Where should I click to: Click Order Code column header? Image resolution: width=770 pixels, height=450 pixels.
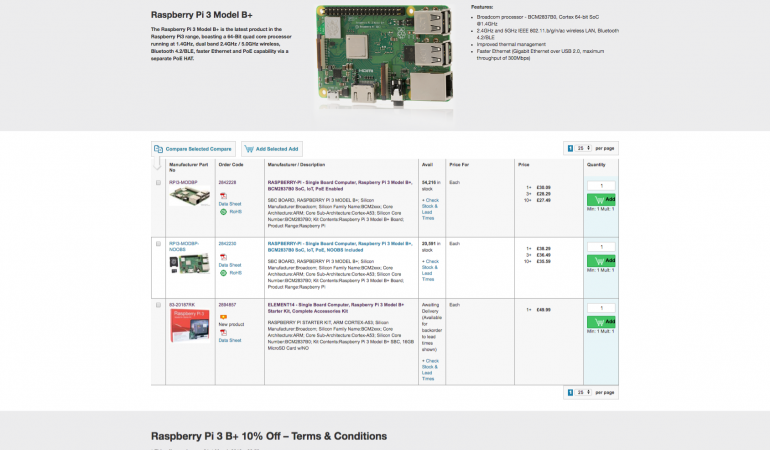[x=231, y=165]
